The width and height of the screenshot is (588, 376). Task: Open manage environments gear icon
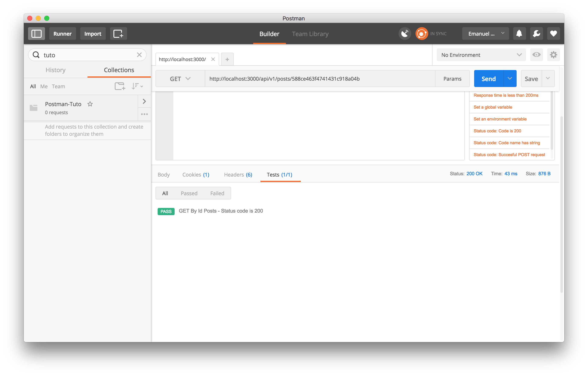point(553,55)
